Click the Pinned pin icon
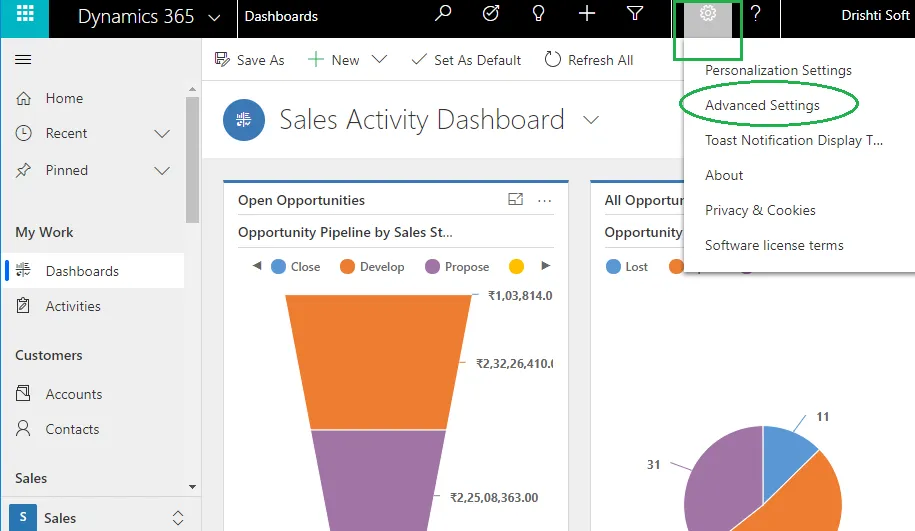This screenshot has width=915, height=531. point(23,170)
